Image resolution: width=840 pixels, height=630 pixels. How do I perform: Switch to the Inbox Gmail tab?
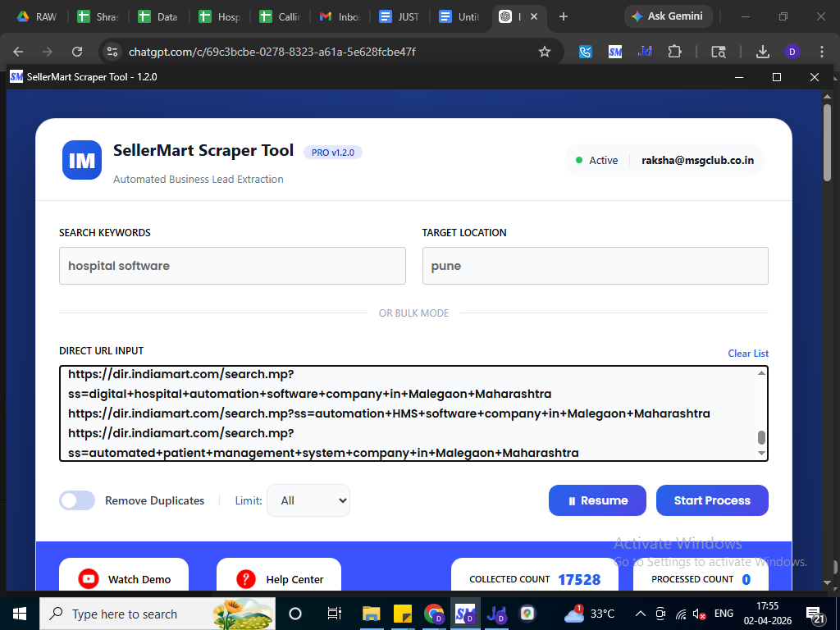(340, 16)
